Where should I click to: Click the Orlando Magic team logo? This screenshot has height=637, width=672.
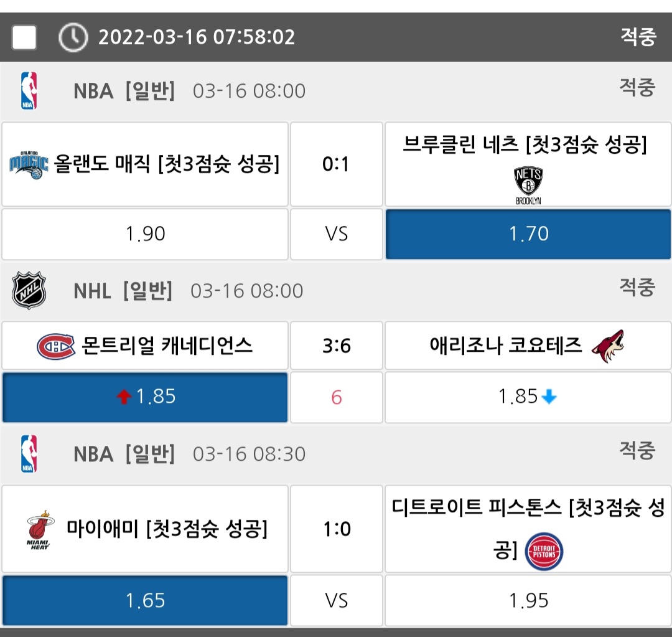coord(29,165)
